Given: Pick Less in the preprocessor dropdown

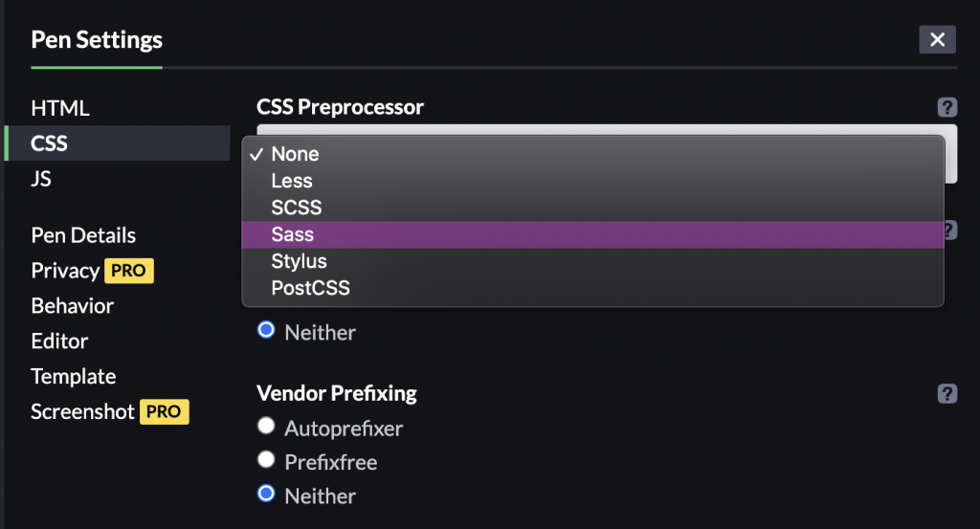Looking at the screenshot, I should [x=292, y=181].
